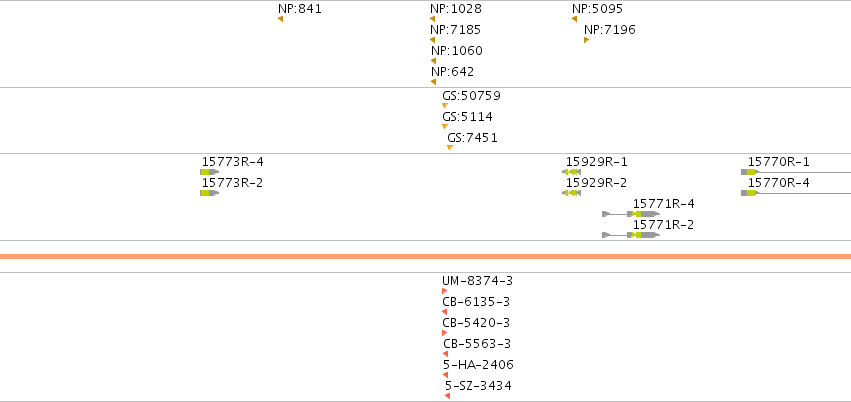Select the 15929R-2 transcript glyph
The height and width of the screenshot is (402, 851).
571,193
